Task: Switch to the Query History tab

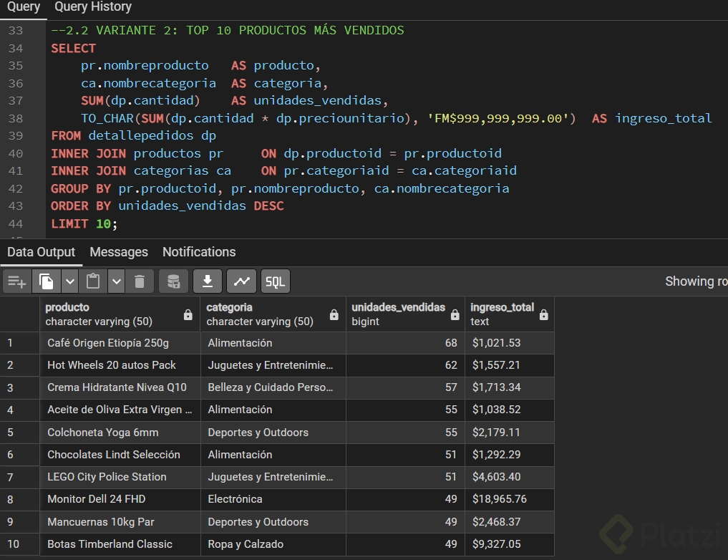Action: [93, 7]
